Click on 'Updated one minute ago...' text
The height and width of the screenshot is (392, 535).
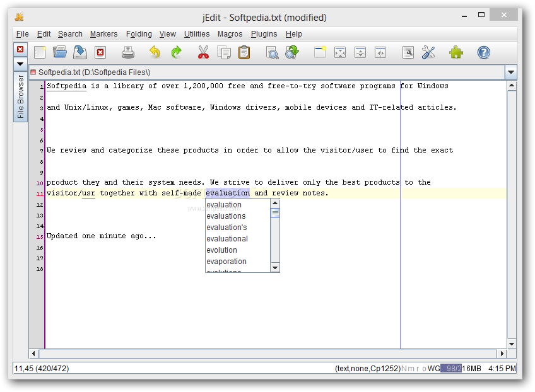(x=102, y=236)
